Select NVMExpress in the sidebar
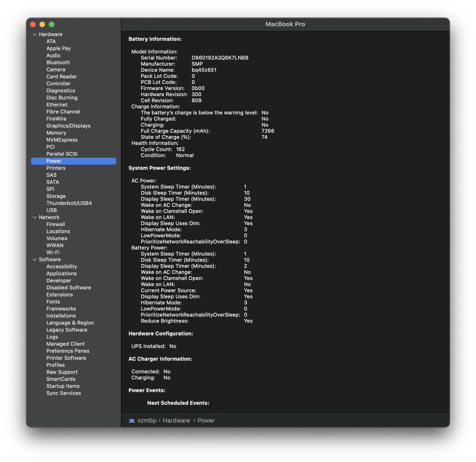The width and height of the screenshot is (476, 462). click(x=62, y=140)
